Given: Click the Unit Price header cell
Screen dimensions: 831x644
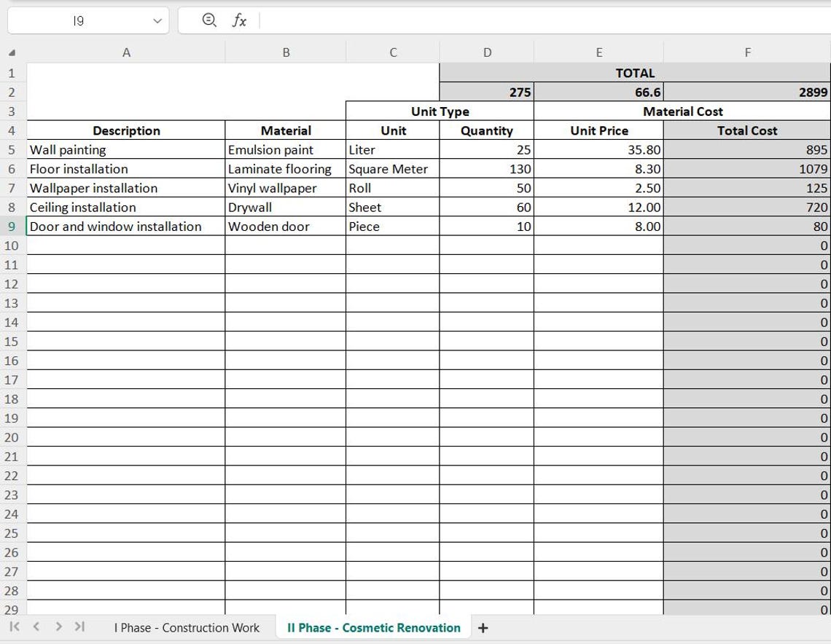Looking at the screenshot, I should 598,130.
